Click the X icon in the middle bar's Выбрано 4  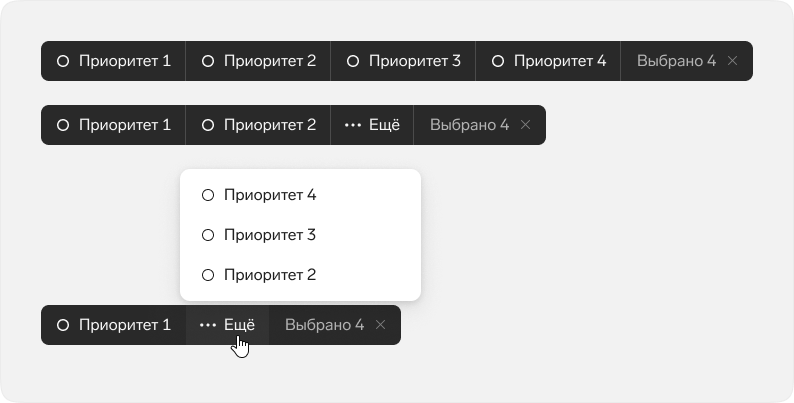click(x=525, y=125)
